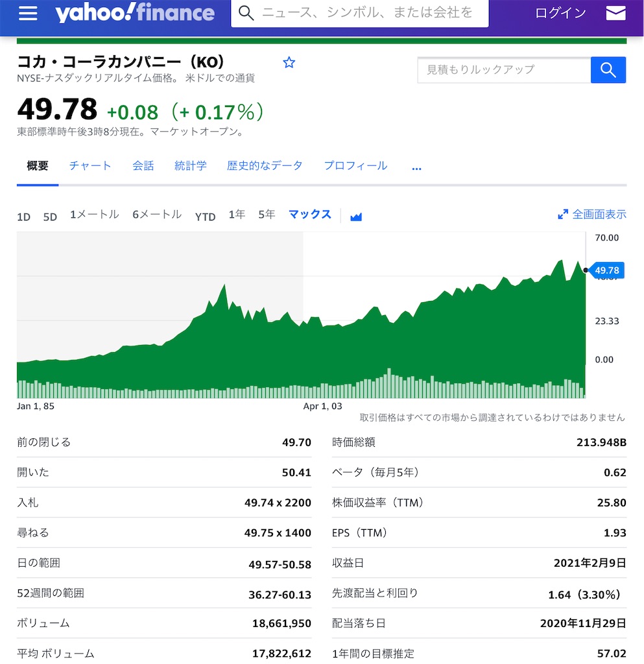Click the 日の範囲 value 49.57-50.58
644x664 pixels.
[280, 565]
